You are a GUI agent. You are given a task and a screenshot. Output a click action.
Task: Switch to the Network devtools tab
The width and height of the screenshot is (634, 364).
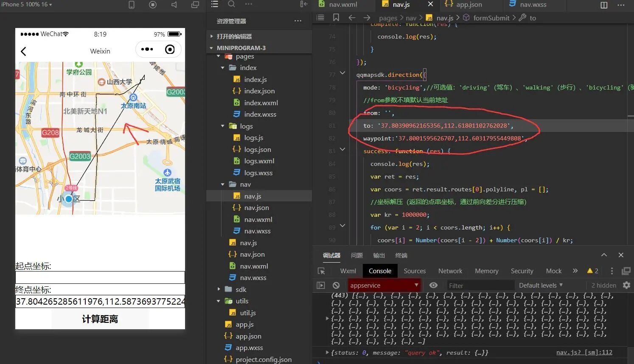[x=450, y=271]
